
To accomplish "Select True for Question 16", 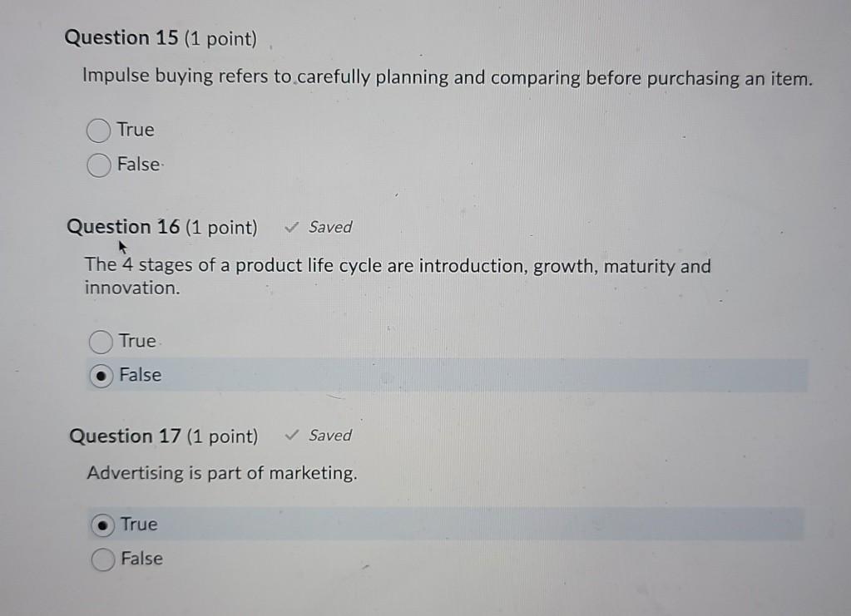I will (x=100, y=341).
